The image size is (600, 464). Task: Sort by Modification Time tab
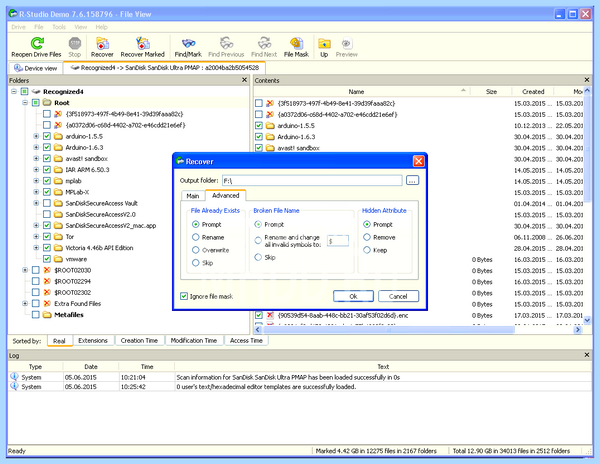(194, 340)
